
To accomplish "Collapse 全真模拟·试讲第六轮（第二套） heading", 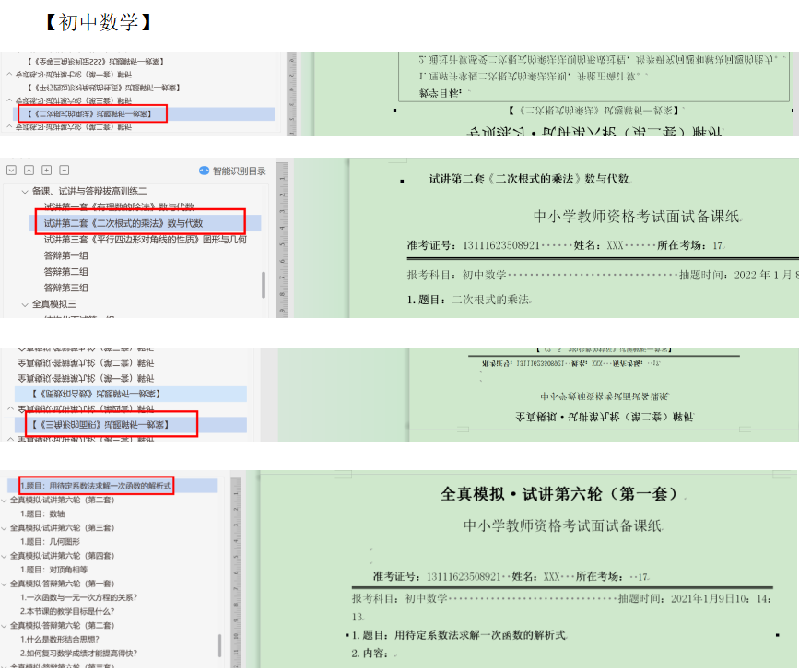I will click(x=5, y=500).
